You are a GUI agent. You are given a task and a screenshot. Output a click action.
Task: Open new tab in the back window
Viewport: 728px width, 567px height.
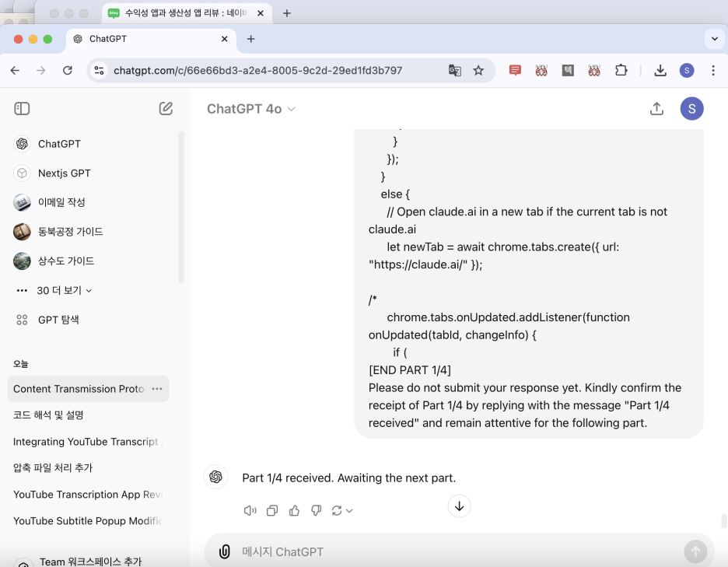pos(287,13)
